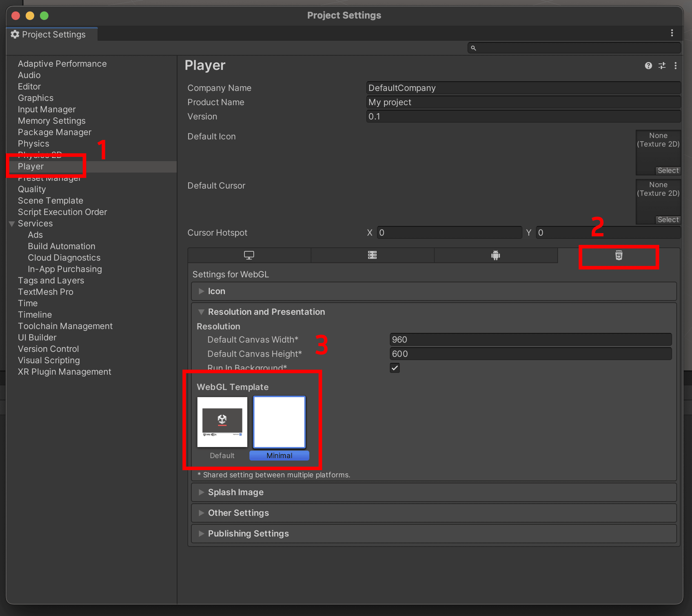Open Physics settings

point(34,143)
